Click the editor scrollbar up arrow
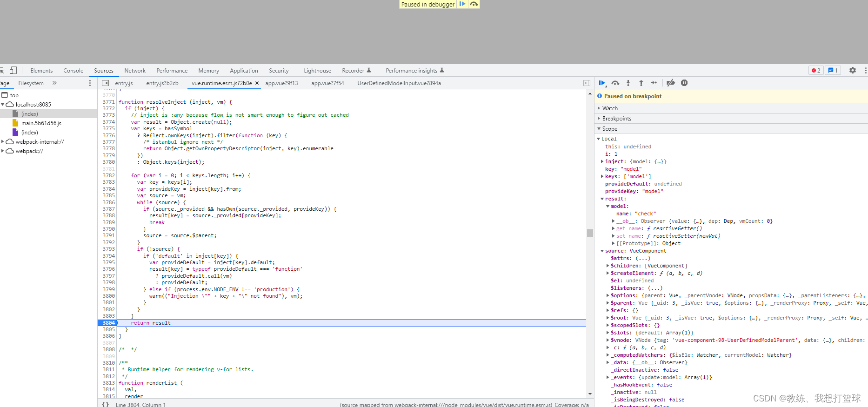The width and height of the screenshot is (868, 407). coord(590,93)
